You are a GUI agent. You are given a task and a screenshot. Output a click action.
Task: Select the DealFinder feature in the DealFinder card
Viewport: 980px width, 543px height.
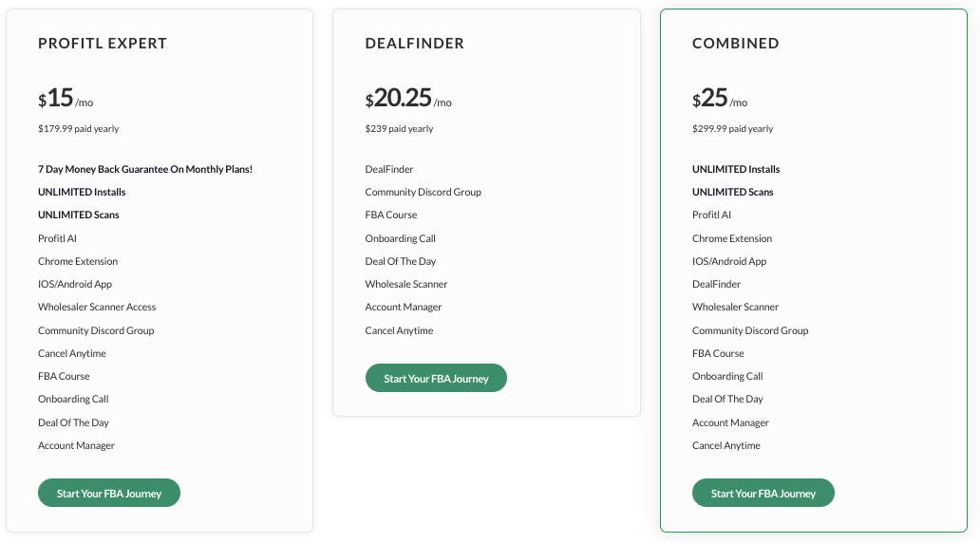coord(389,169)
